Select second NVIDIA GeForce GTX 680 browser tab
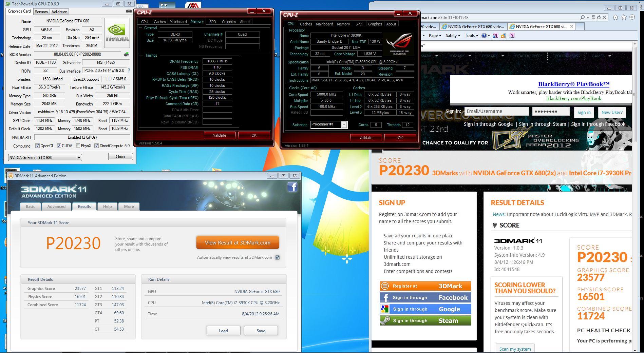Image resolution: width=644 pixels, height=353 pixels. tap(473, 26)
